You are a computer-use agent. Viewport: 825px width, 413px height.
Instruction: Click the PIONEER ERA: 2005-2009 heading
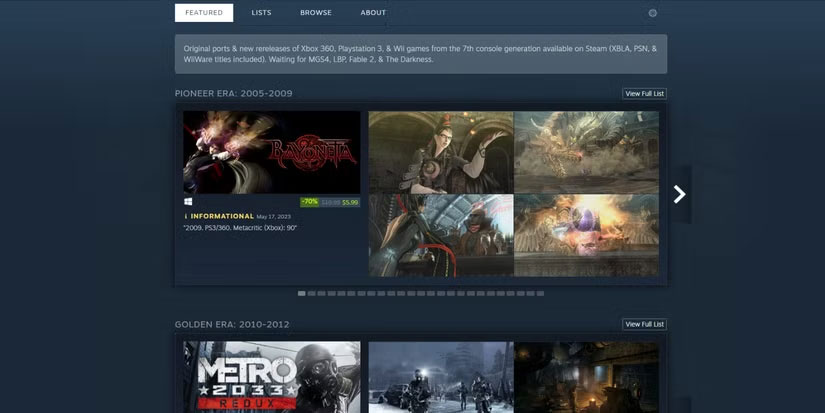pos(234,94)
